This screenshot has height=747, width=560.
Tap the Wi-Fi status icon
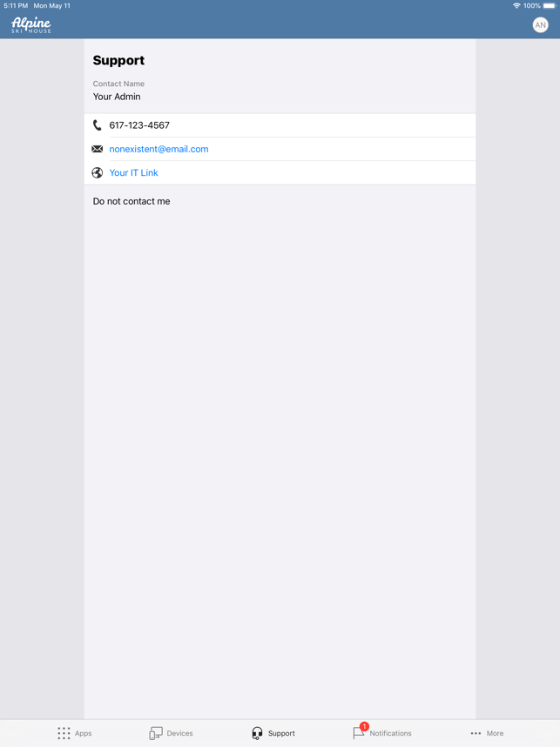coord(516,6)
